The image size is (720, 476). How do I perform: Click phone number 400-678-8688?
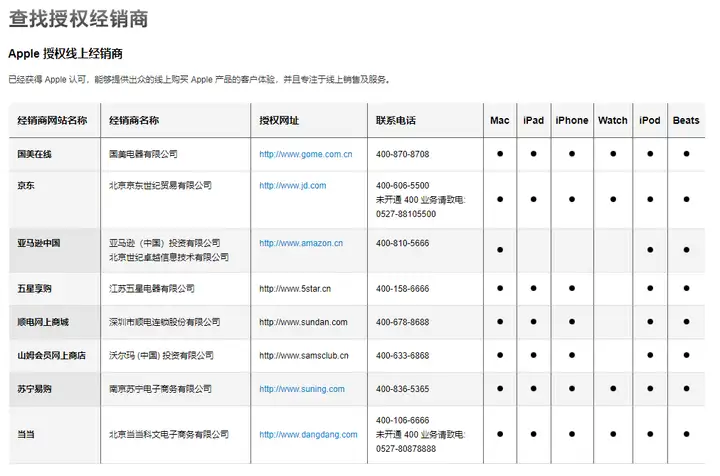(x=402, y=322)
